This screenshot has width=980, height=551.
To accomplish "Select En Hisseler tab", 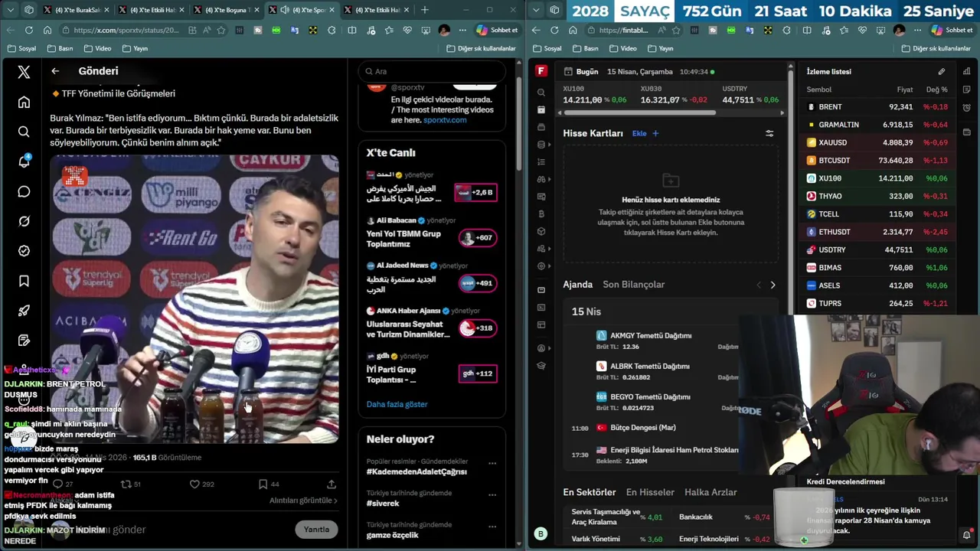I will pyautogui.click(x=650, y=492).
